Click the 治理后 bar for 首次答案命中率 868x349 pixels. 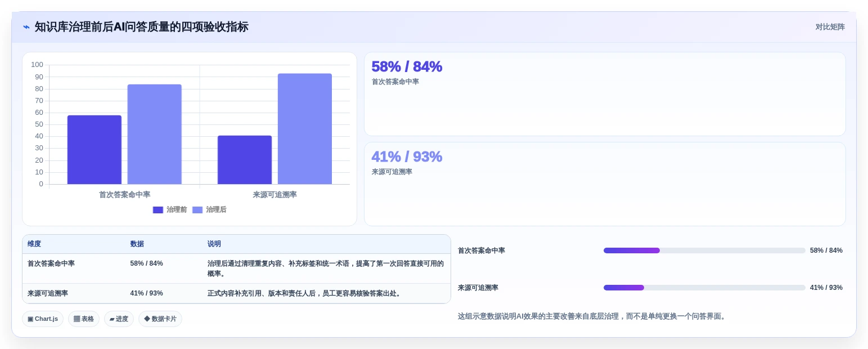[155, 134]
